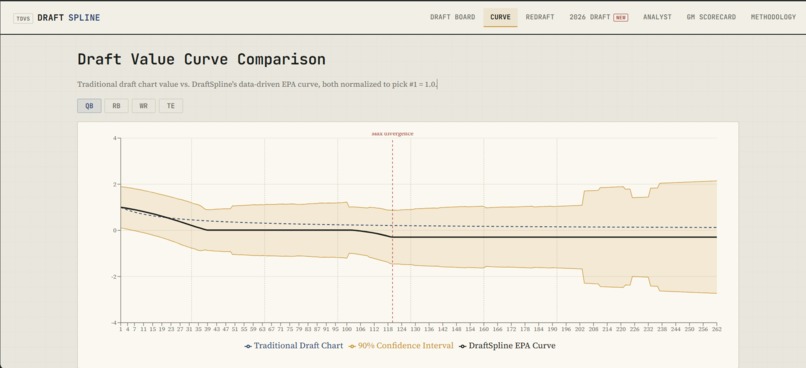Click the Draft Value Curve Comparison heading

click(x=202, y=59)
